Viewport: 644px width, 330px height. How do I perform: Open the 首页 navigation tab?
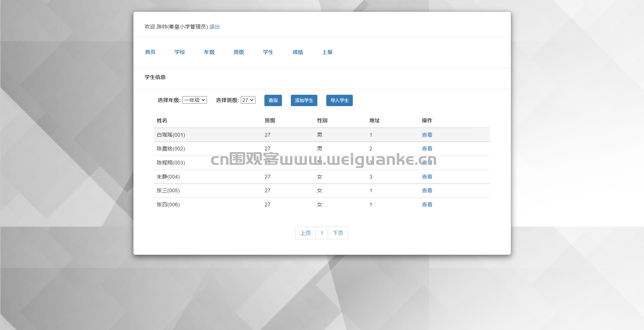[150, 52]
